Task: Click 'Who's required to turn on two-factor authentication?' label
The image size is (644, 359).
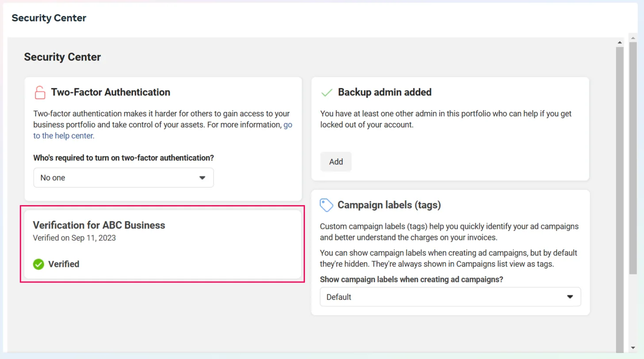Action: coord(124,158)
